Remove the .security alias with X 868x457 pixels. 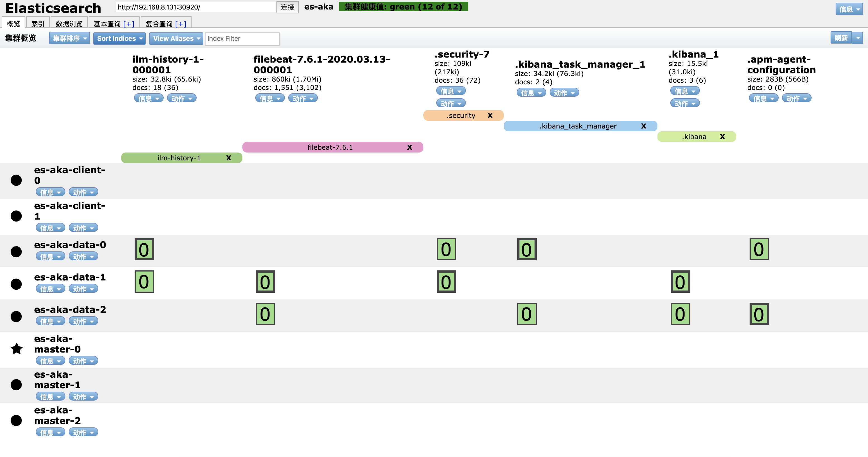coord(490,116)
